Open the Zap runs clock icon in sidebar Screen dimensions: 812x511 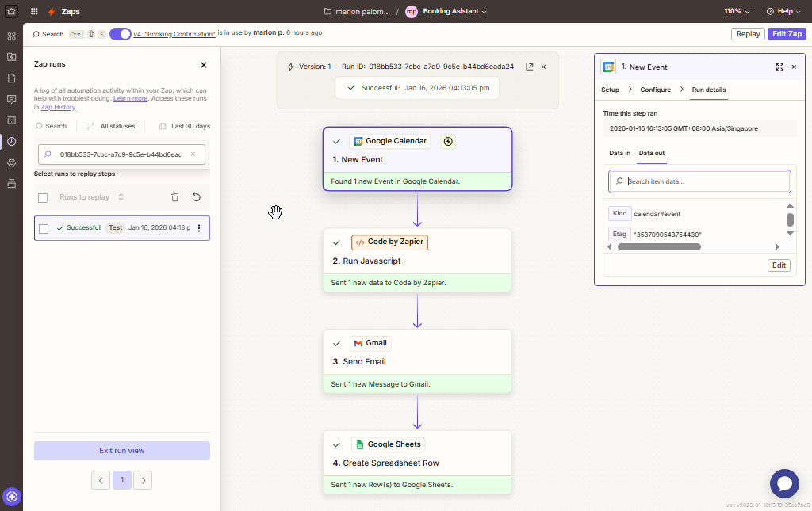click(x=11, y=141)
